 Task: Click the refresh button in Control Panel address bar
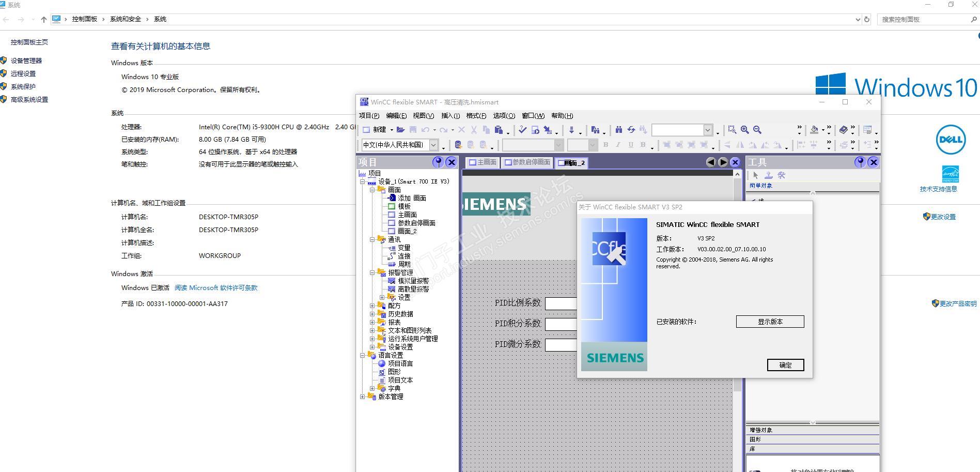pos(867,20)
